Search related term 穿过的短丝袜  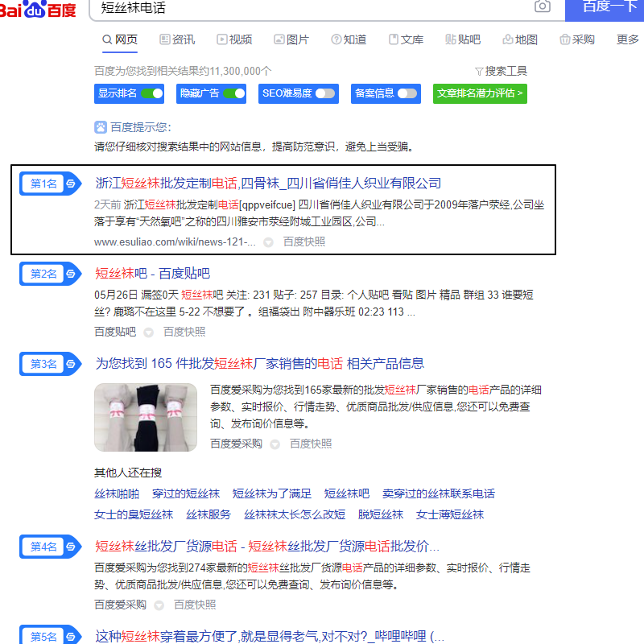click(186, 493)
